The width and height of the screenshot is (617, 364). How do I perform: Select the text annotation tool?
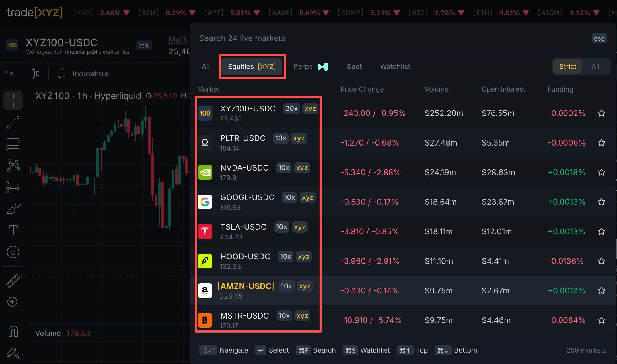point(13,230)
